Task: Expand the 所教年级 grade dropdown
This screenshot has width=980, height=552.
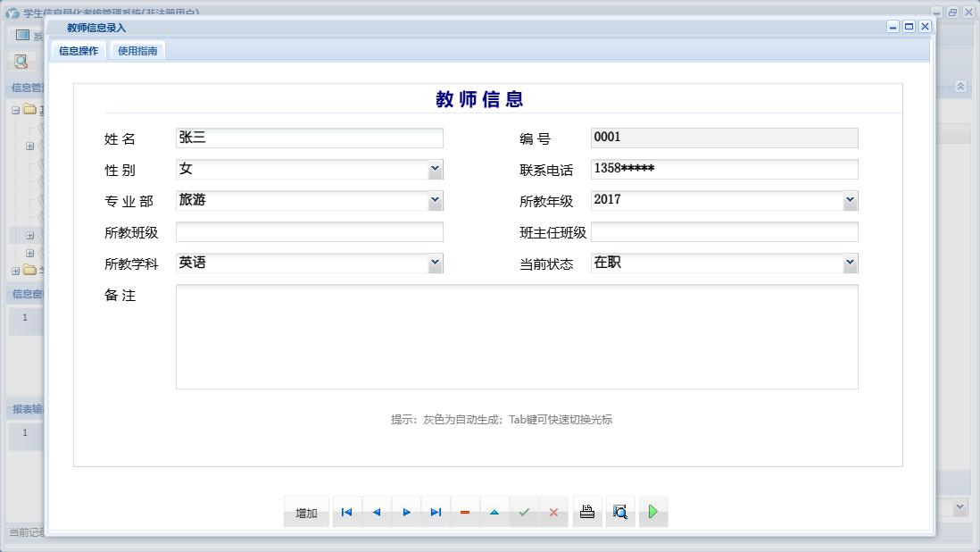Action: pyautogui.click(x=849, y=200)
